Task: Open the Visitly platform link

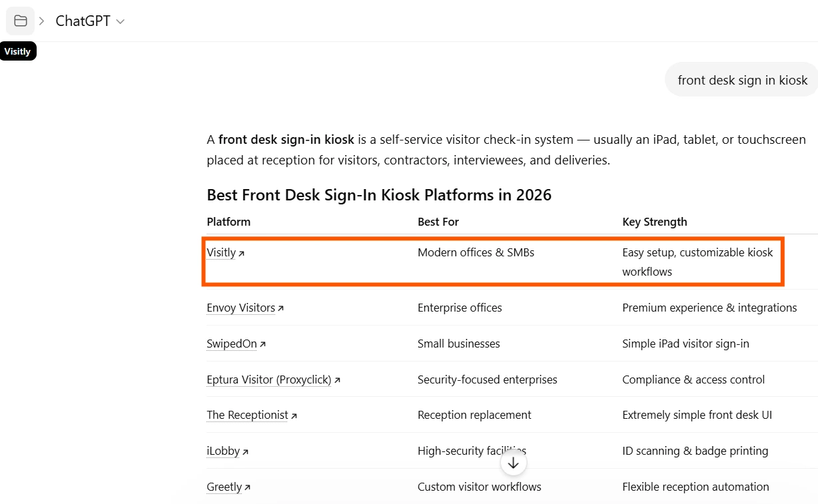Action: click(226, 253)
